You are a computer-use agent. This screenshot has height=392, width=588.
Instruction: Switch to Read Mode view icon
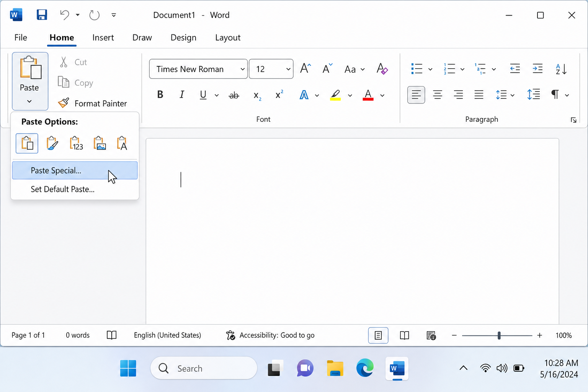404,335
